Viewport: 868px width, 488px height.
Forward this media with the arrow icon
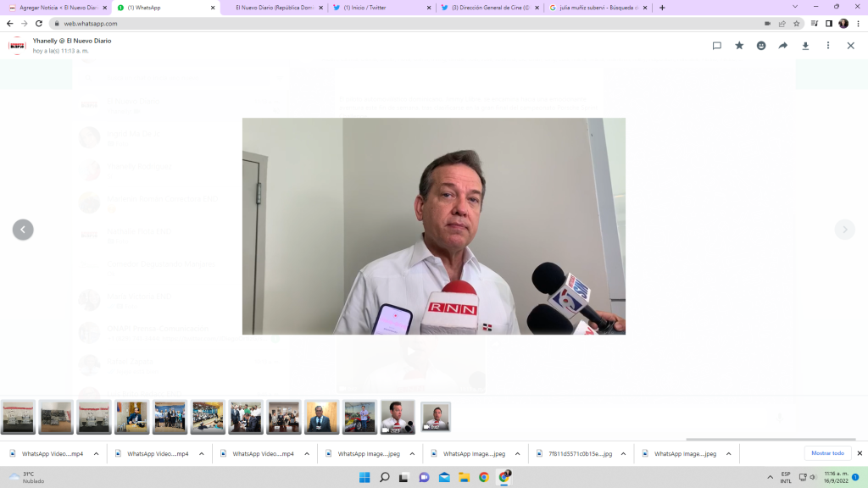[x=783, y=46]
